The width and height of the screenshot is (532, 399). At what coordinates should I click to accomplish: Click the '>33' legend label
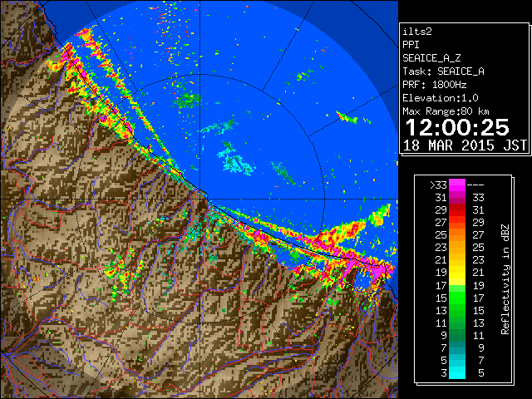coord(438,185)
